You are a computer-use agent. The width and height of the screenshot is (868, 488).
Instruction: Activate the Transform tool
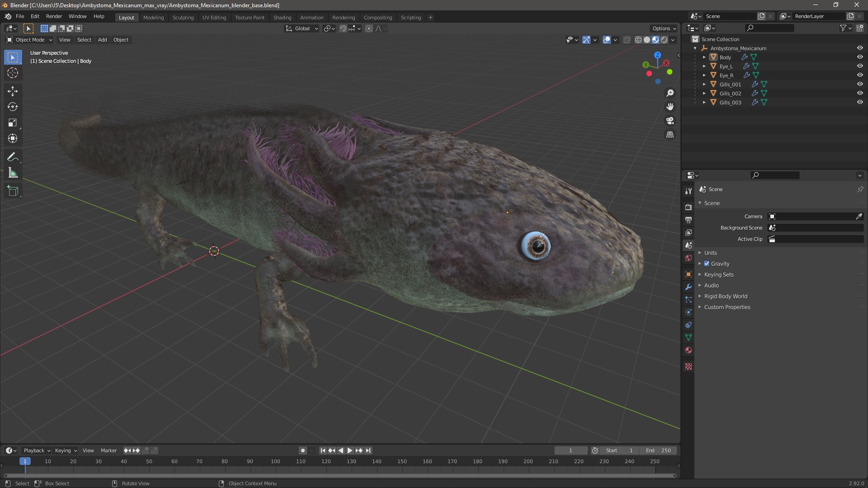(13, 139)
